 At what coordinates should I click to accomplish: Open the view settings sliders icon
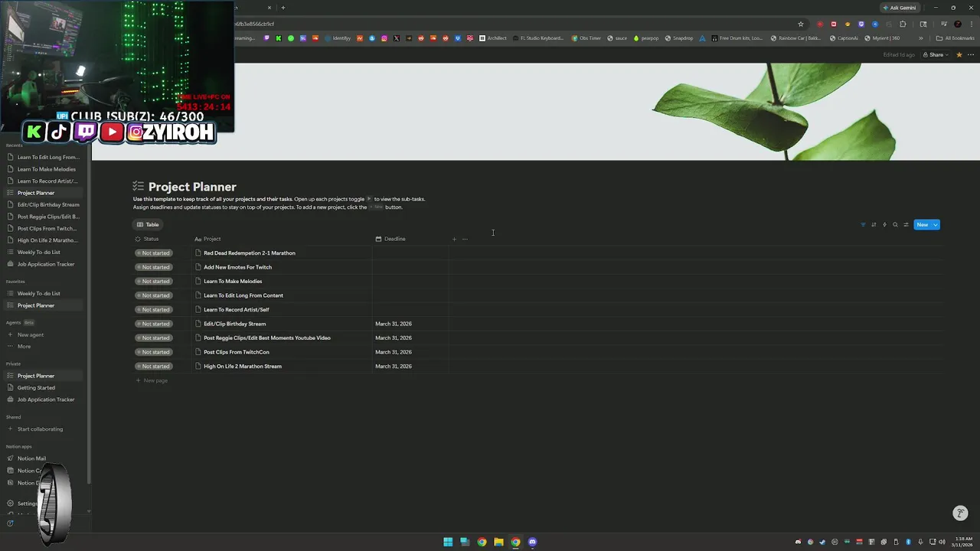906,225
